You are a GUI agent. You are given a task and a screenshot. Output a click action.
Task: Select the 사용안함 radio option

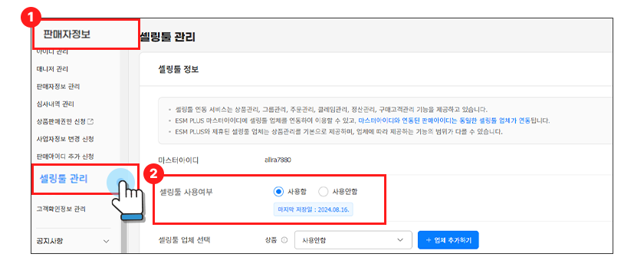pos(324,192)
